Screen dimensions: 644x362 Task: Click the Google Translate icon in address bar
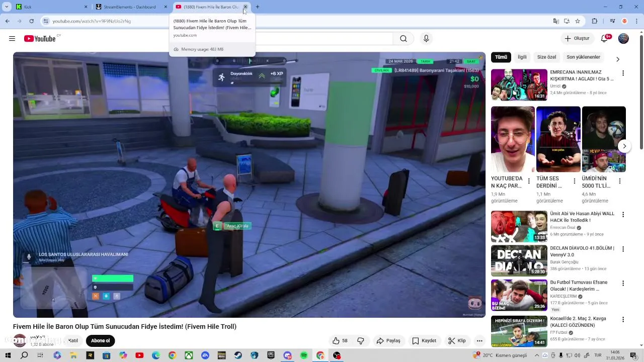pyautogui.click(x=556, y=21)
